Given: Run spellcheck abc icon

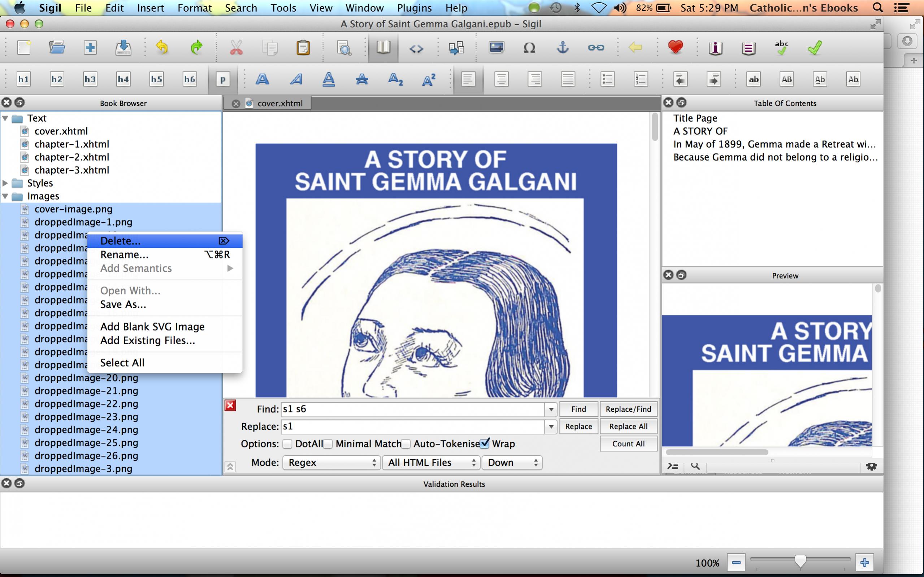Looking at the screenshot, I should click(x=782, y=48).
